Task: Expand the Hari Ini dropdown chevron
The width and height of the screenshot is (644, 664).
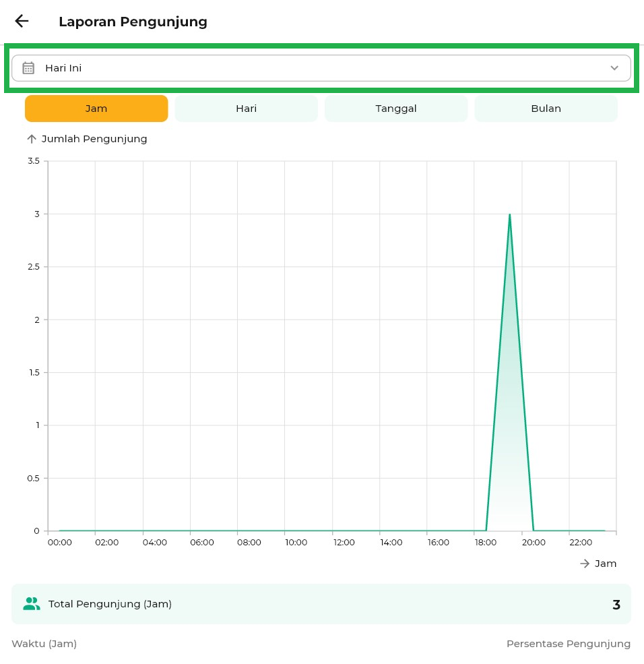Action: click(614, 68)
